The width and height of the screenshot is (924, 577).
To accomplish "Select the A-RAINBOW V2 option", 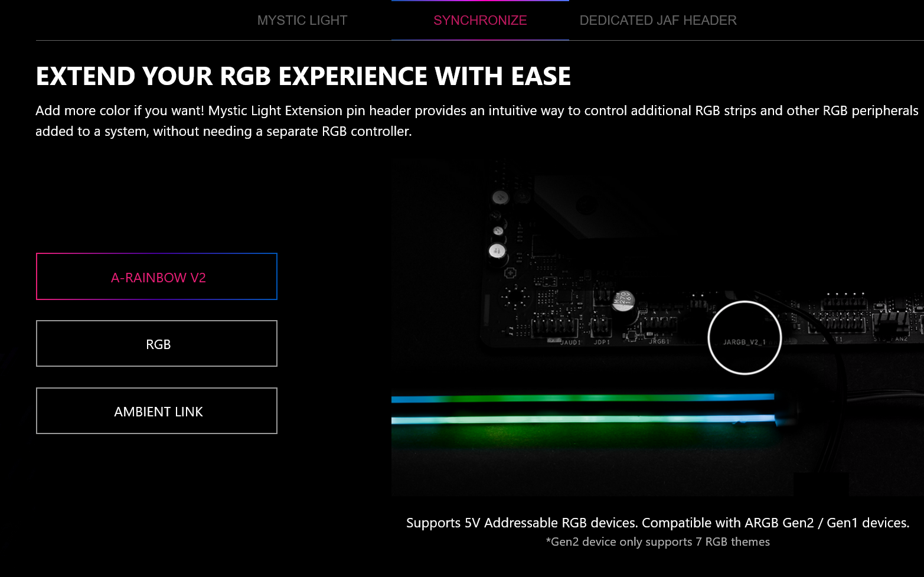I will [x=157, y=277].
